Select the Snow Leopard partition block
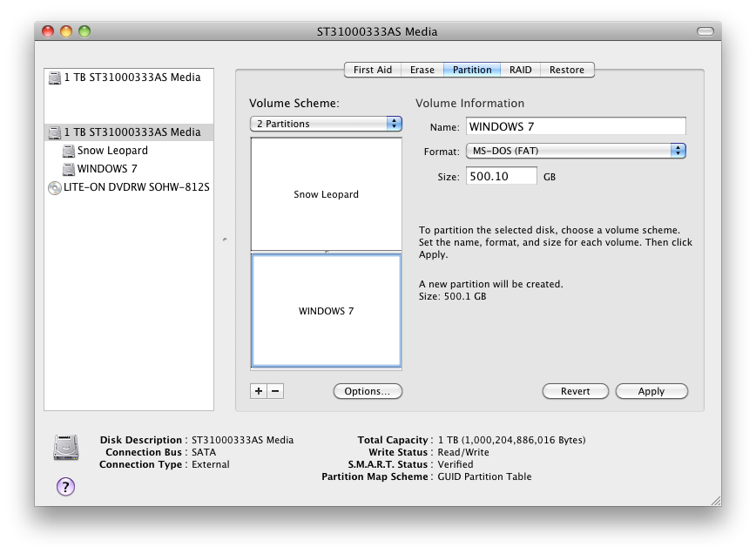 coord(326,193)
